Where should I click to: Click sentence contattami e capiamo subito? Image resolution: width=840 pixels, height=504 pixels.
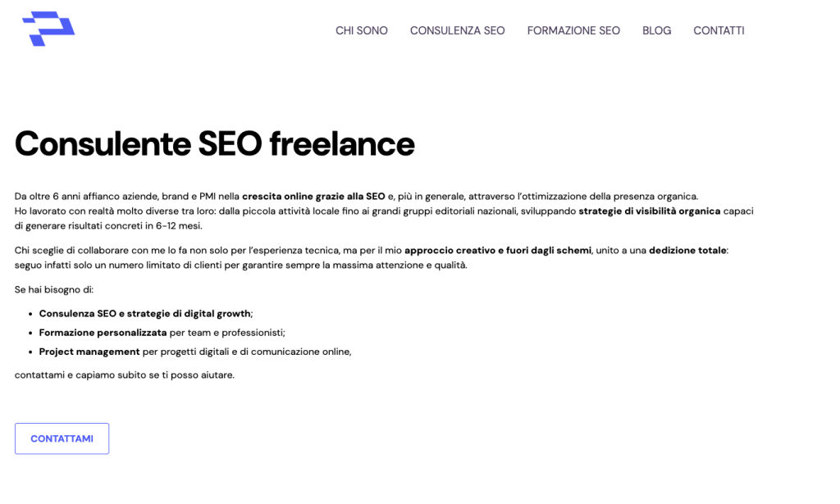tap(125, 375)
